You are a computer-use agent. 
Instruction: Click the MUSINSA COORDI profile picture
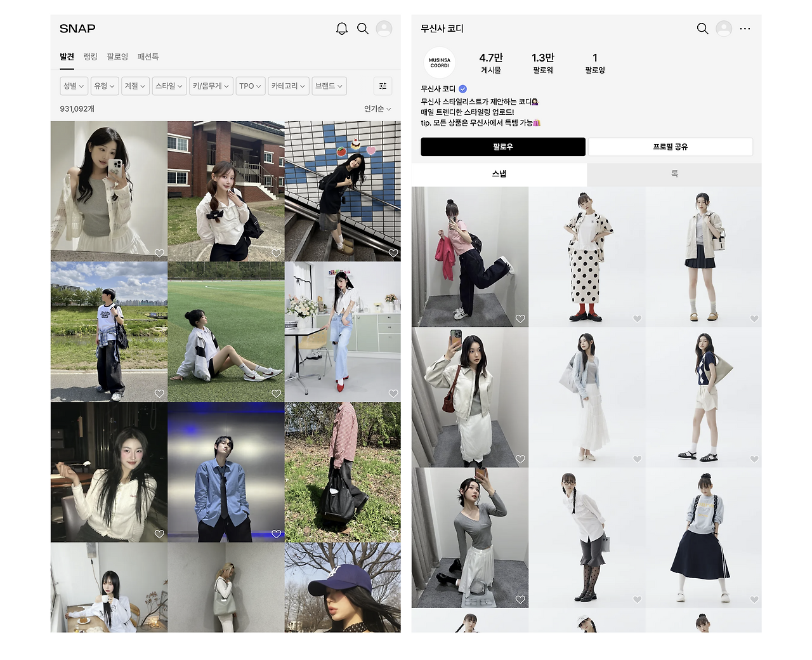click(440, 63)
